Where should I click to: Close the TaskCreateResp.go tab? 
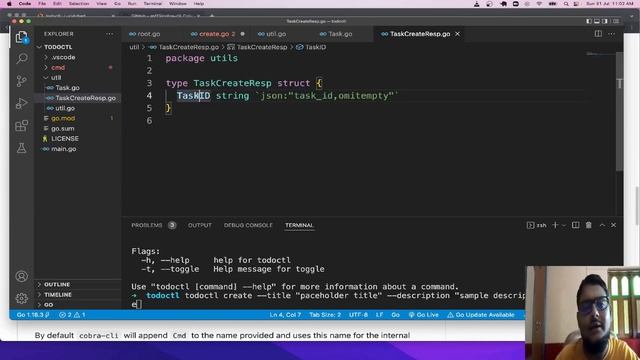[x=458, y=34]
